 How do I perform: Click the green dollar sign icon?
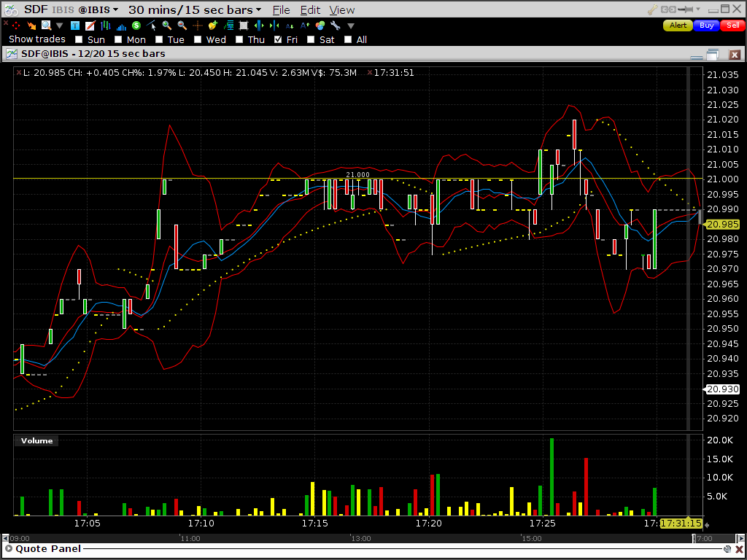[x=136, y=26]
